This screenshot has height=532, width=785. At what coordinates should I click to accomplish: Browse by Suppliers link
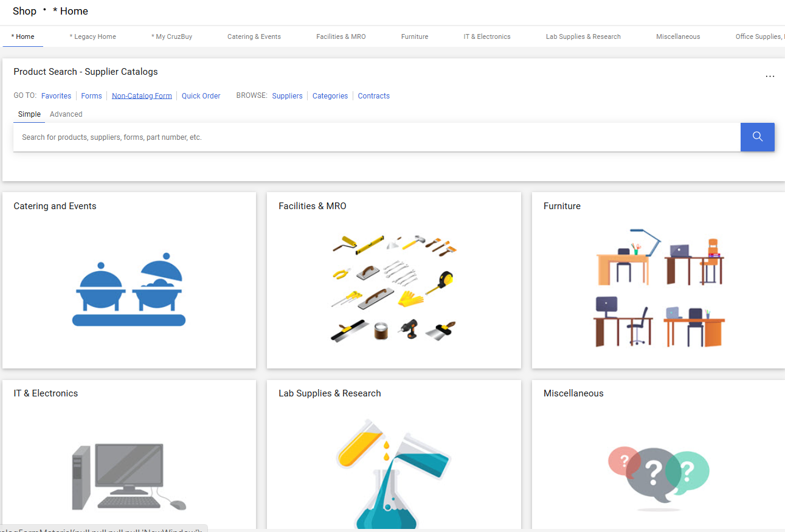click(287, 96)
